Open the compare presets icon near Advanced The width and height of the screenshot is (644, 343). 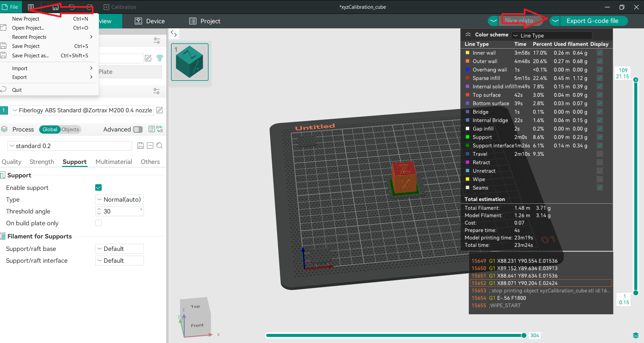[160, 129]
